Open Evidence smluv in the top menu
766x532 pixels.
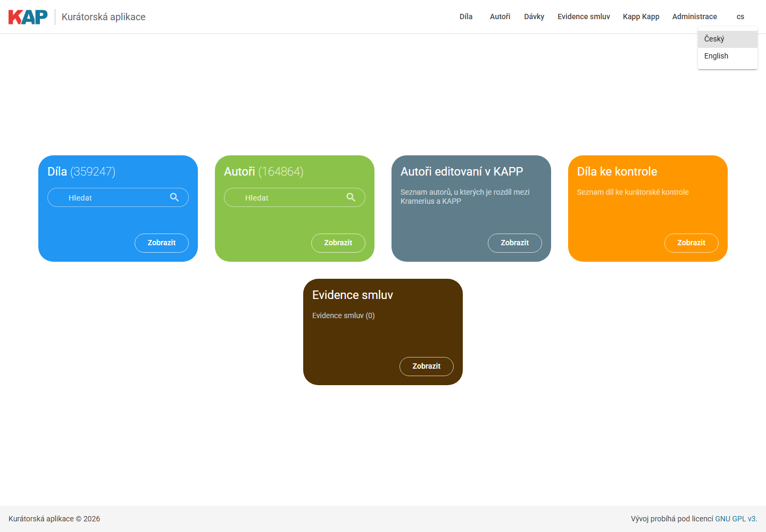[584, 16]
